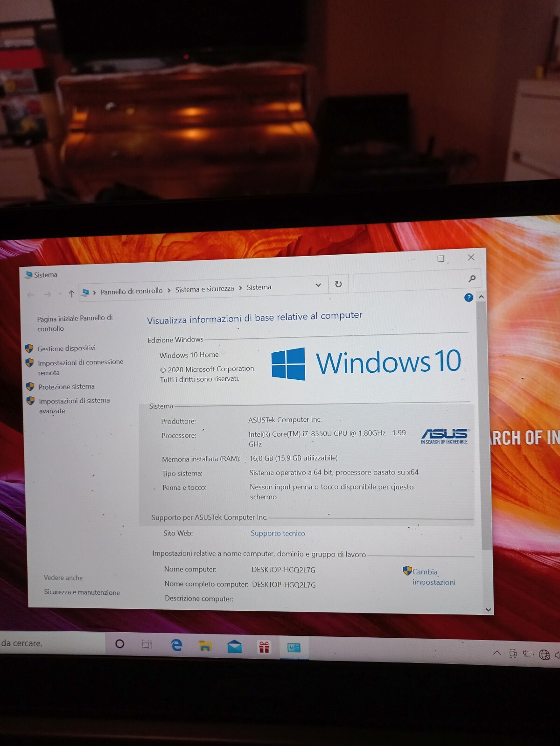Click the Meet Now camera tray icon

pyautogui.click(x=513, y=653)
